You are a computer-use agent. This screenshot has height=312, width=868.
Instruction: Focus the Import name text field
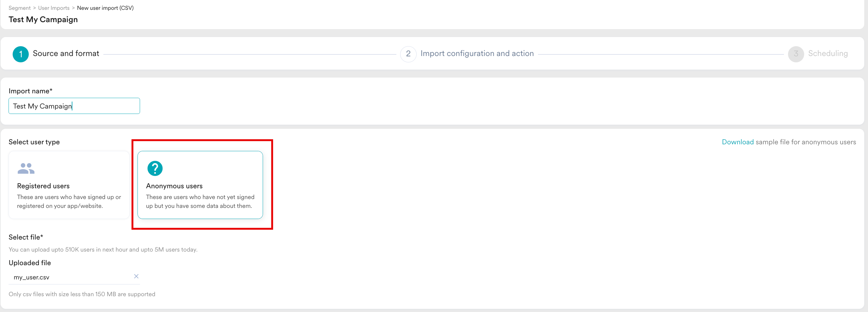(74, 106)
